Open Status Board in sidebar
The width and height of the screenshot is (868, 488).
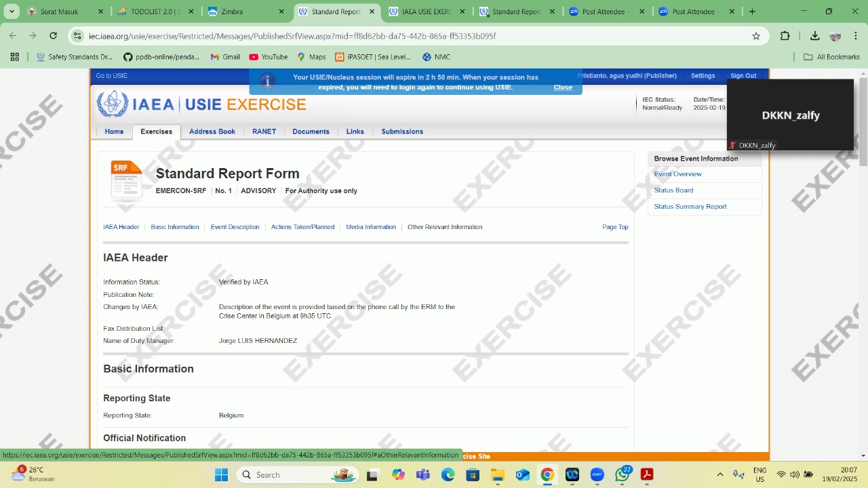tap(673, 190)
